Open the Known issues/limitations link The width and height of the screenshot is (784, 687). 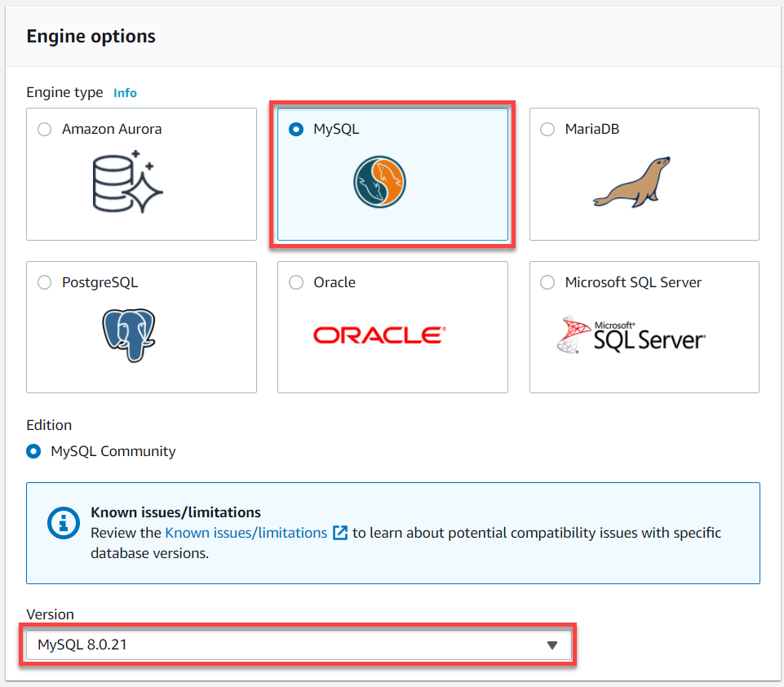pyautogui.click(x=246, y=533)
